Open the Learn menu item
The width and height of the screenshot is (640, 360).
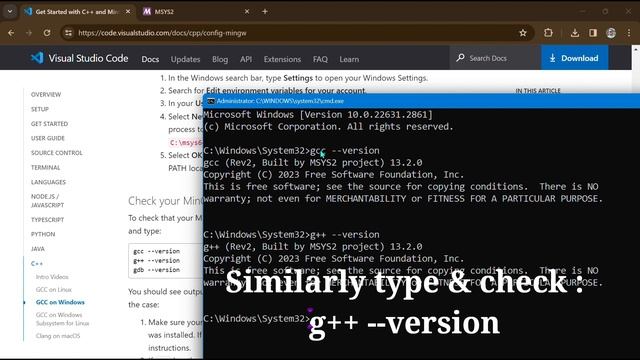click(x=349, y=59)
